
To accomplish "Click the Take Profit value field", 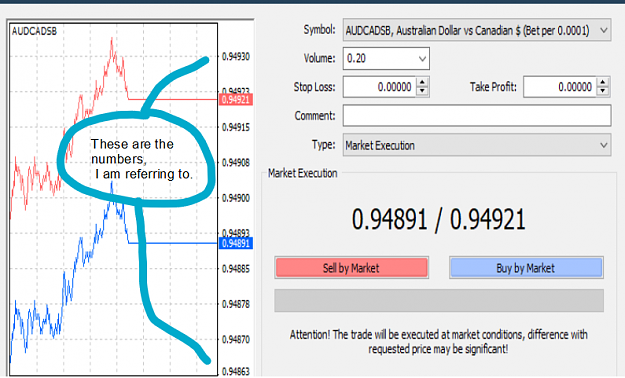I will (560, 87).
